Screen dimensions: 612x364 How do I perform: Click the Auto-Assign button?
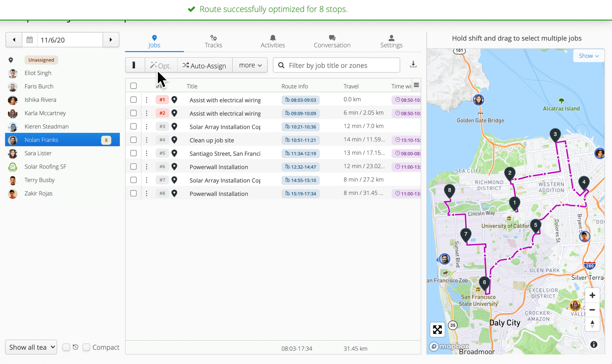click(x=204, y=65)
